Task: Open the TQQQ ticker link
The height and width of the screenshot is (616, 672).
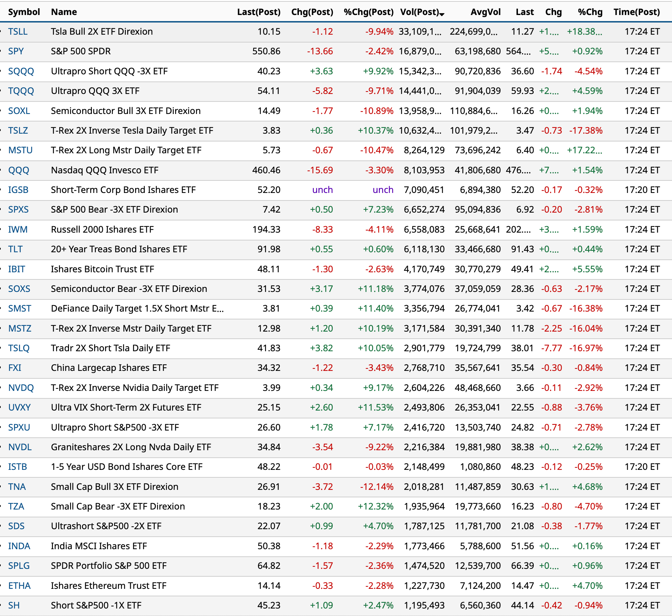Action: tap(21, 91)
